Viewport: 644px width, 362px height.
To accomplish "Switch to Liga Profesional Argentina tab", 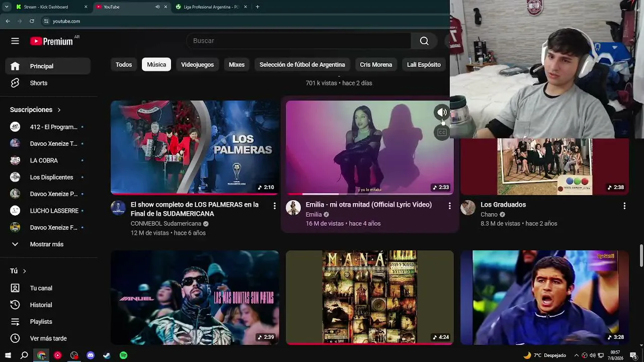I will tap(211, 7).
